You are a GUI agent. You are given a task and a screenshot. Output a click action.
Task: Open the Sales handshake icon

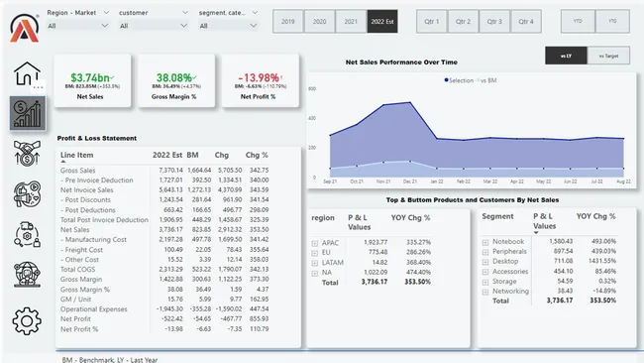click(27, 154)
